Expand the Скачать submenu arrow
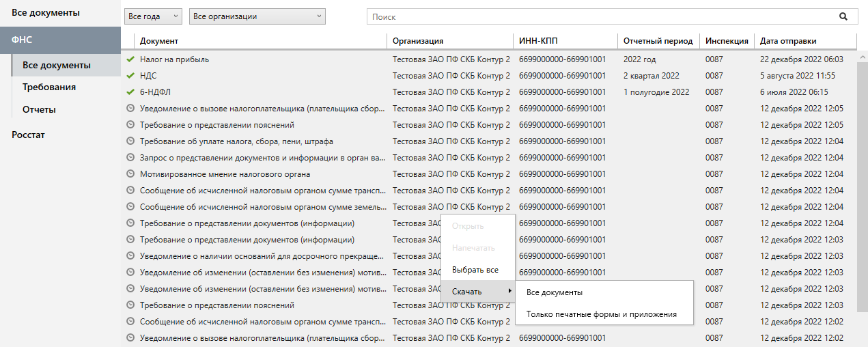 click(507, 292)
